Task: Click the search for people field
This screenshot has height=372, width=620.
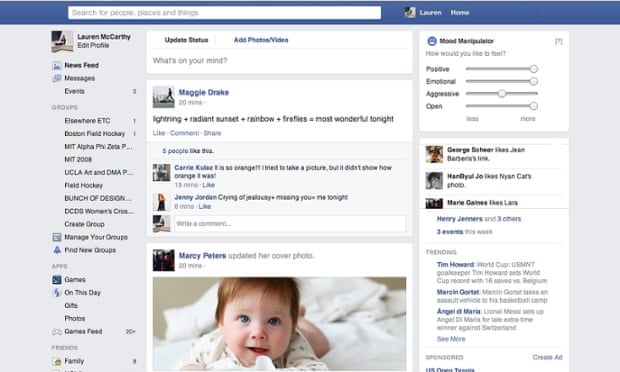Action: pos(225,13)
